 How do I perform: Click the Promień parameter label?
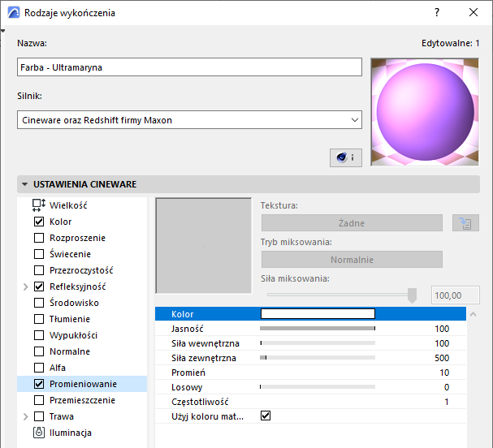pos(188,373)
